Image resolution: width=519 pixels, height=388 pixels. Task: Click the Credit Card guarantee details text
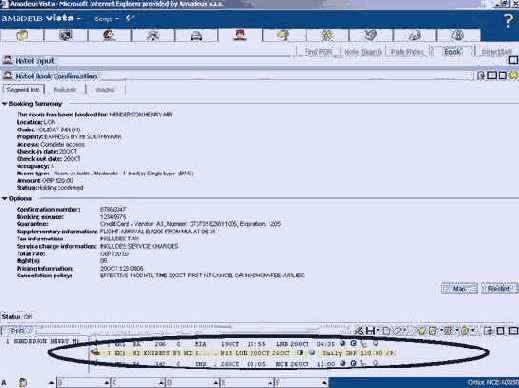coord(190,224)
